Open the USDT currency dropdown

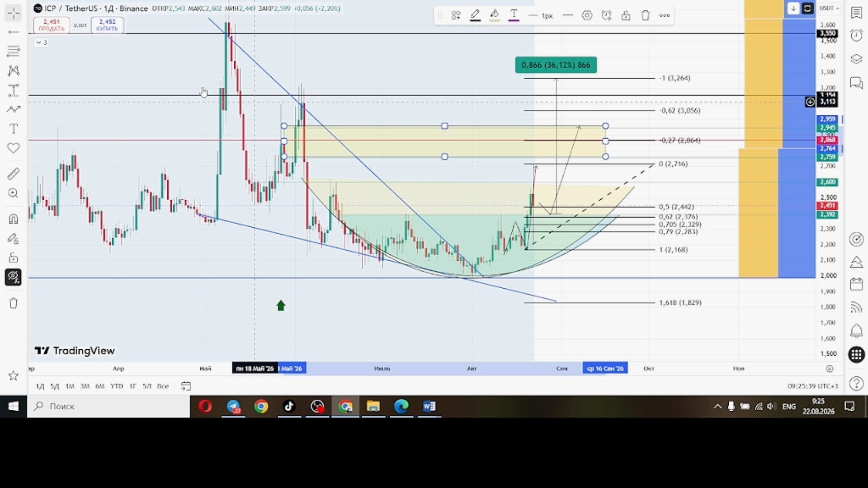tap(830, 8)
